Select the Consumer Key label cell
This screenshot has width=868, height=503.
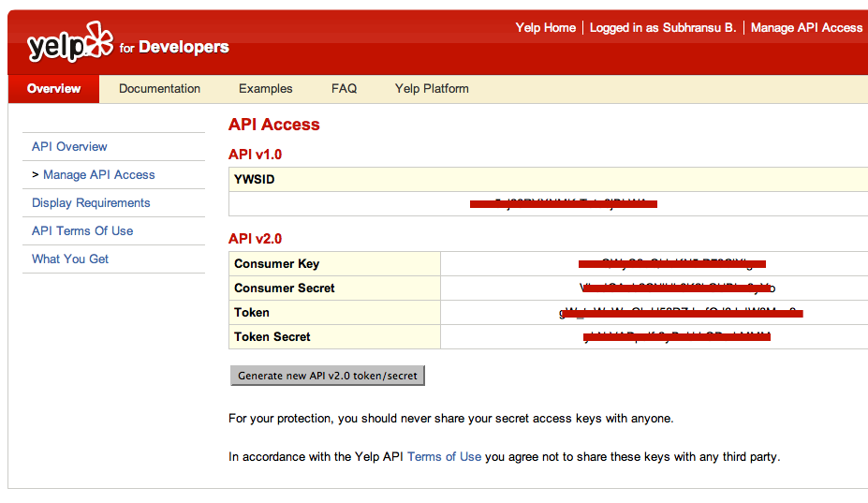334,264
